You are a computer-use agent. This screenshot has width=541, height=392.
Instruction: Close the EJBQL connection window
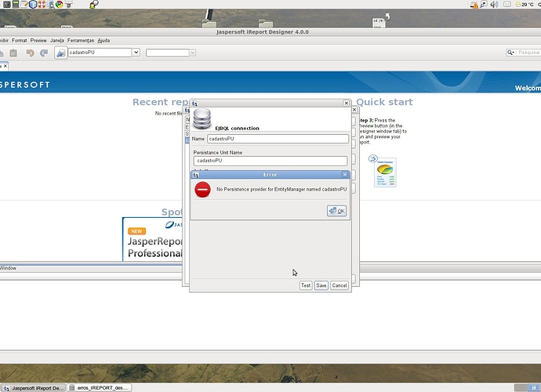(x=346, y=103)
